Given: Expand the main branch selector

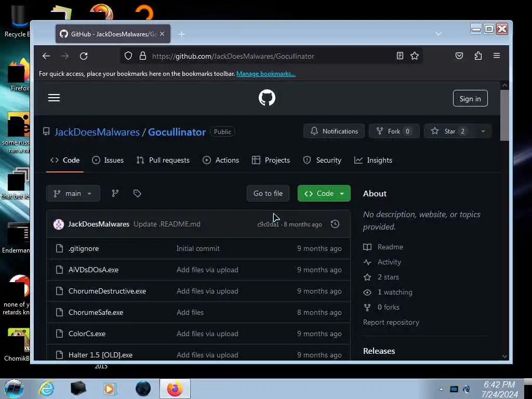Looking at the screenshot, I should (73, 193).
